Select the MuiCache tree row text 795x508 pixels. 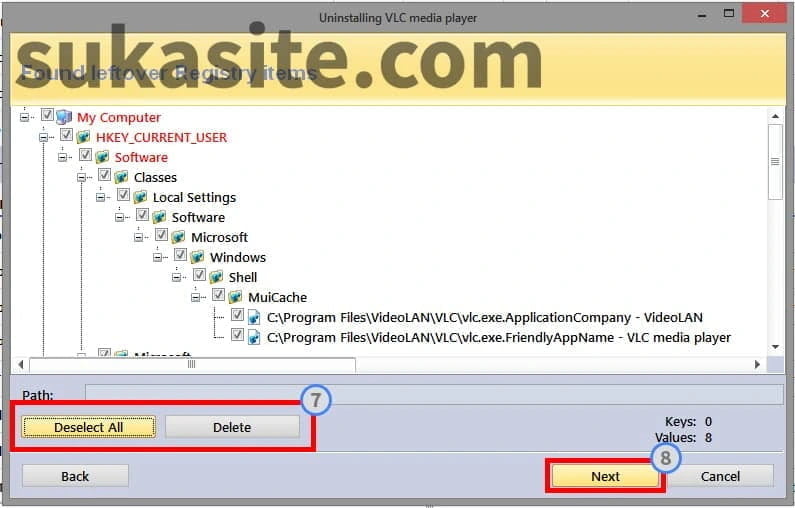coord(277,298)
